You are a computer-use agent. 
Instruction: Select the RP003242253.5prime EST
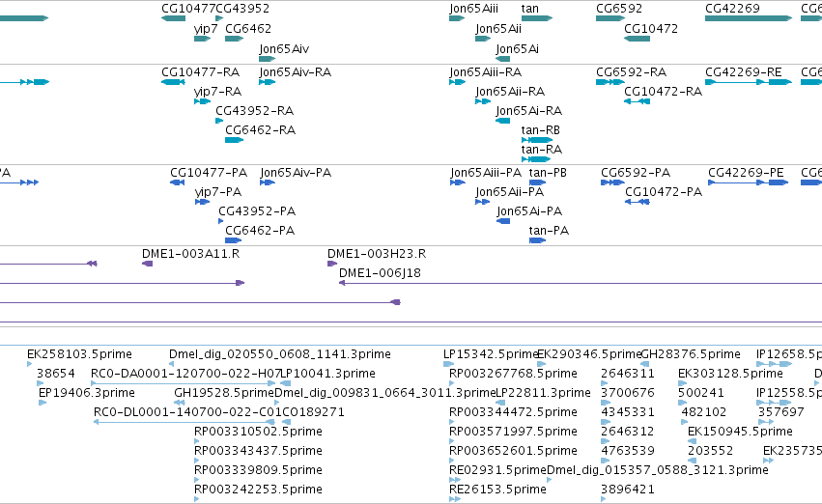(258, 490)
